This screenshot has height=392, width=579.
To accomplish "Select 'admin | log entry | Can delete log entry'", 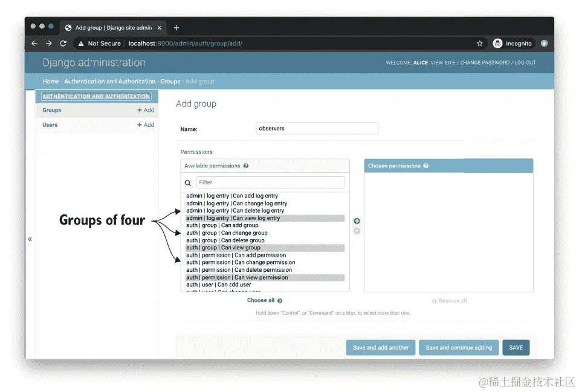I will tap(265, 211).
